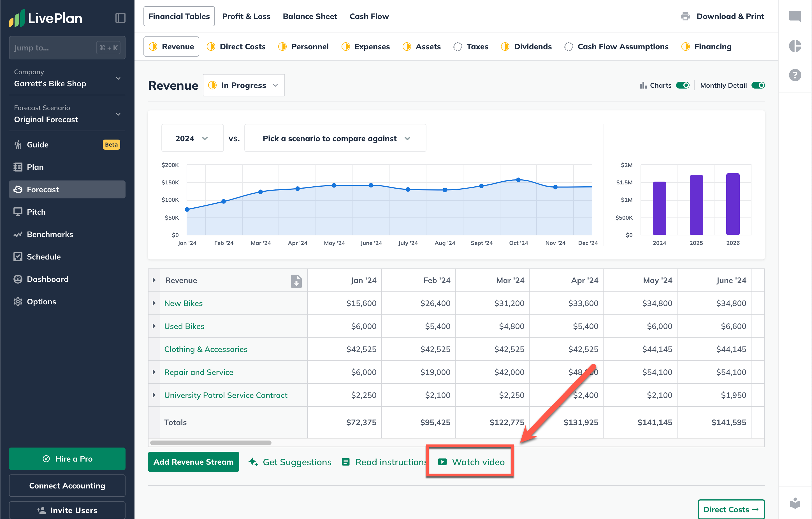This screenshot has height=519, width=812.
Task: Click the compass icon on Hire a Pro
Action: click(x=46, y=459)
